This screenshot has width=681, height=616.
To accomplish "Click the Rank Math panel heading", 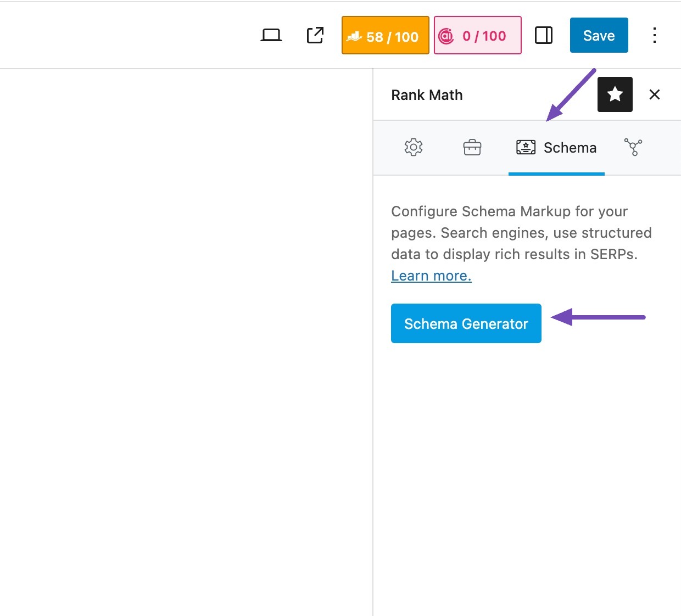I will tap(427, 94).
